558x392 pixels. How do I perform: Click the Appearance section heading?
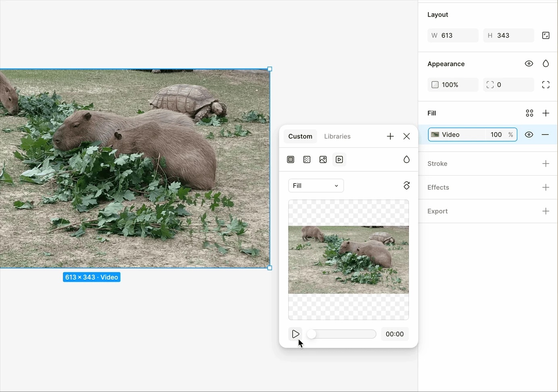446,64
